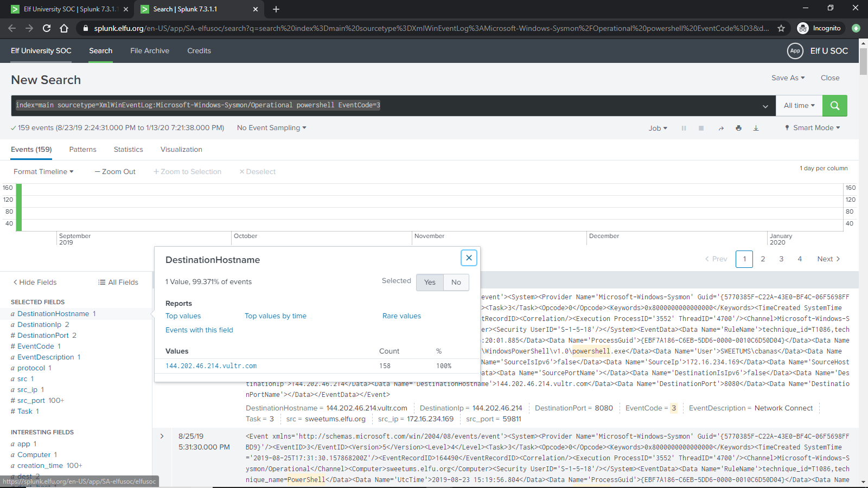Viewport: 868px width, 488px height.
Task: Open Rare values report
Action: click(x=401, y=316)
